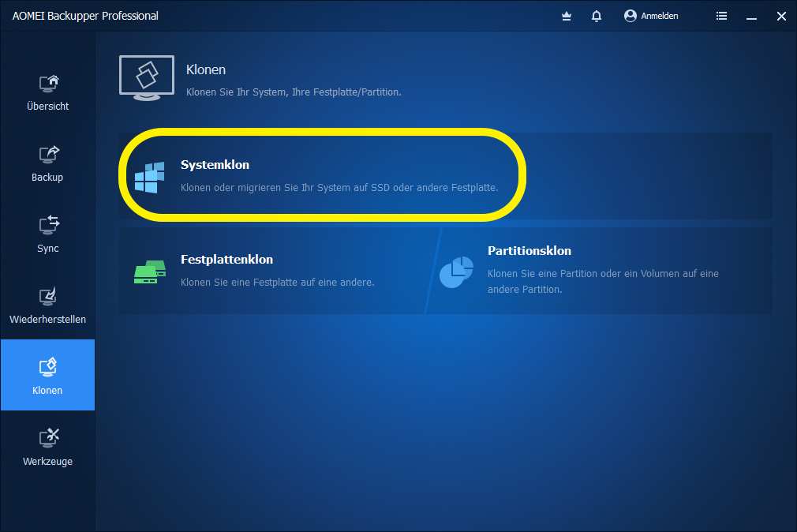
Task: Select Festplattenklon option title
Action: [226, 260]
